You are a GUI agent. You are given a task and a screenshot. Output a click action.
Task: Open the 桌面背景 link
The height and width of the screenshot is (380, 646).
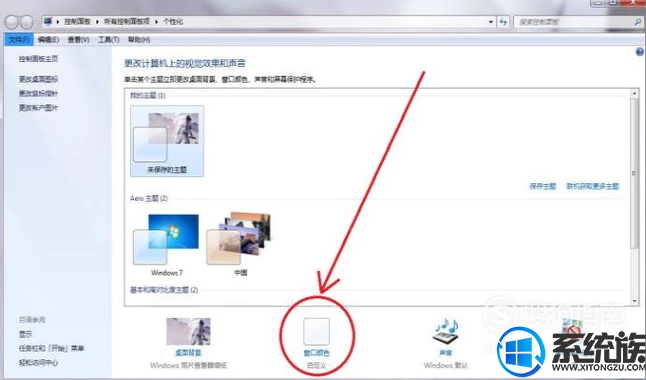[x=188, y=353]
